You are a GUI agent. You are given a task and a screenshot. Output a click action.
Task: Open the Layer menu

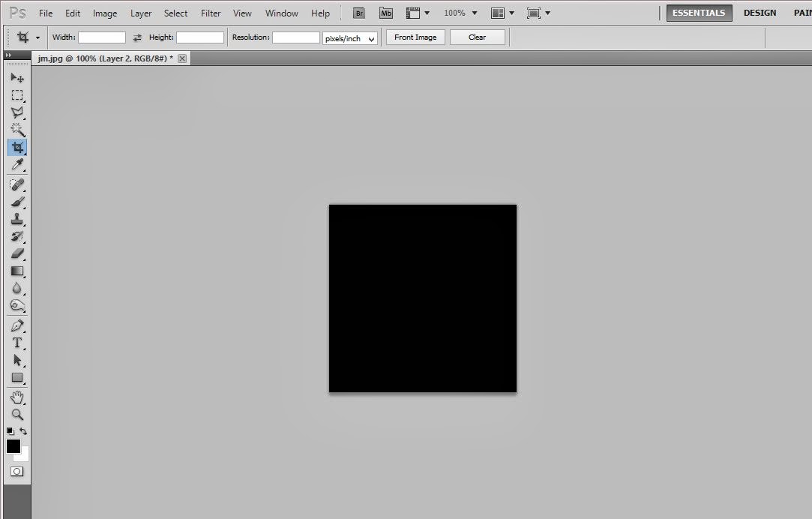coord(141,13)
